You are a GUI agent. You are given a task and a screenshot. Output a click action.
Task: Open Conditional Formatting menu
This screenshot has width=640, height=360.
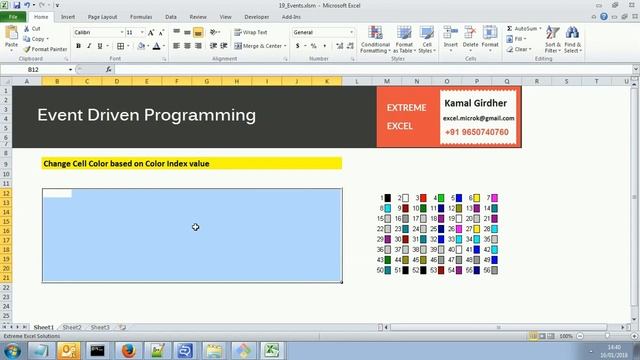[375, 40]
